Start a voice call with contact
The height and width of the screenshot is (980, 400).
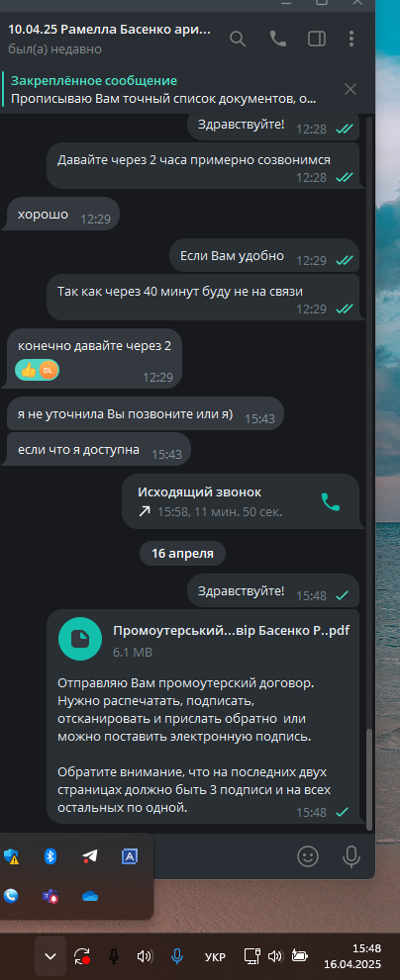pyautogui.click(x=278, y=39)
